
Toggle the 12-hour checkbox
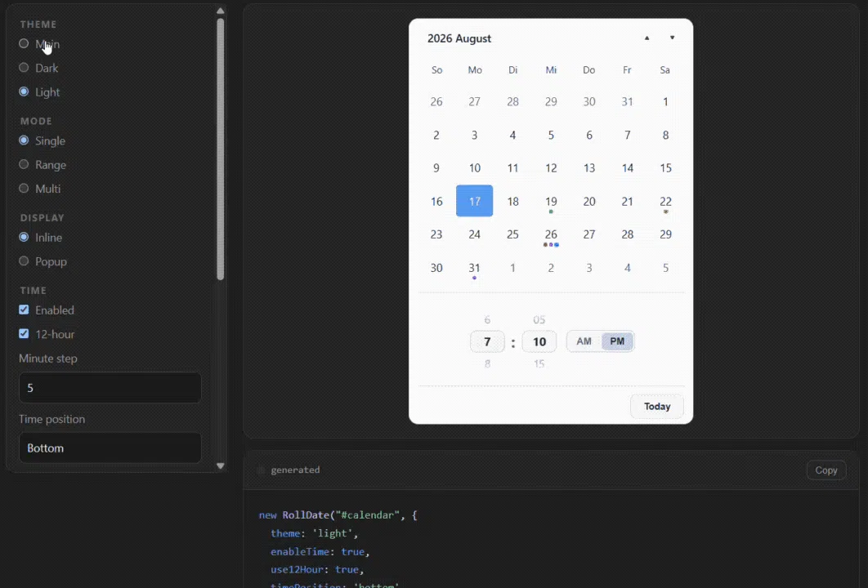24,333
